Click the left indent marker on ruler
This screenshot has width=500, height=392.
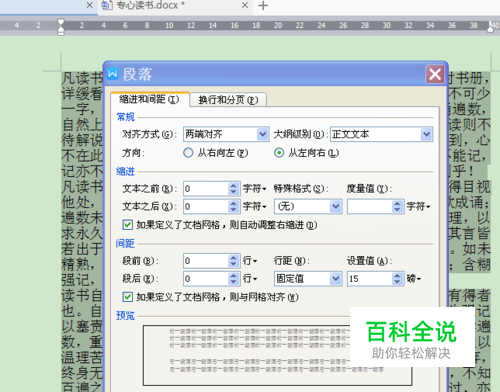[61, 27]
